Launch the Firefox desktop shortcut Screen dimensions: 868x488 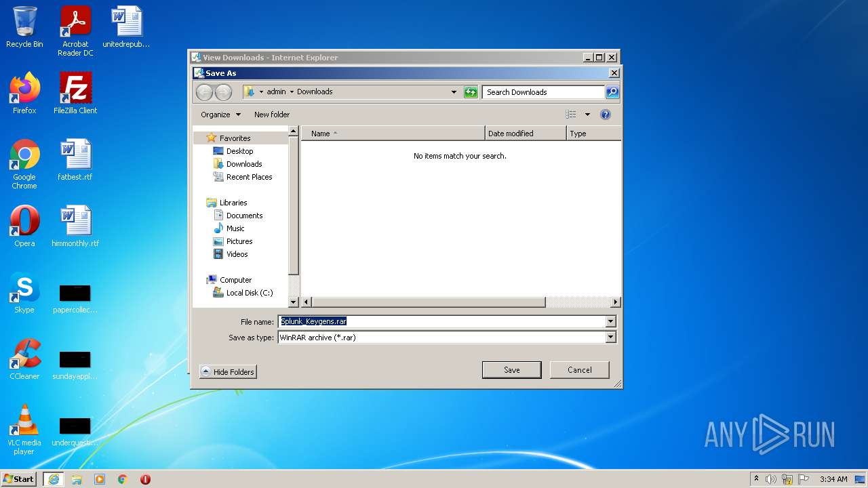[x=24, y=94]
